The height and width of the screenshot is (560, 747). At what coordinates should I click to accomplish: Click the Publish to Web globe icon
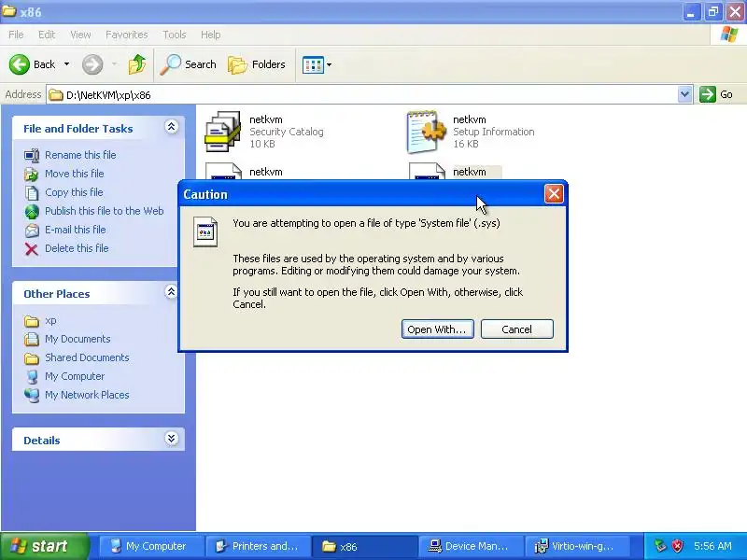[x=32, y=211]
